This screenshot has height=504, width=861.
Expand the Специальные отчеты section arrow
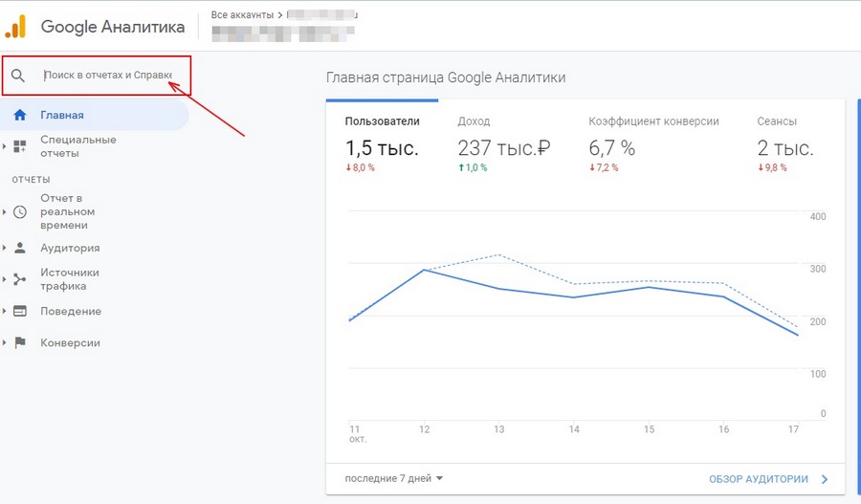pyautogui.click(x=5, y=146)
